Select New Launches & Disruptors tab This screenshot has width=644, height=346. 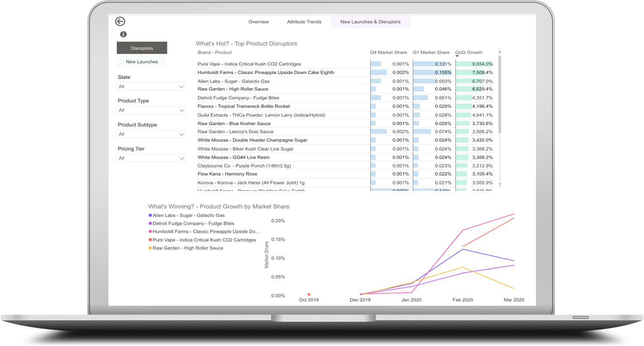click(370, 22)
